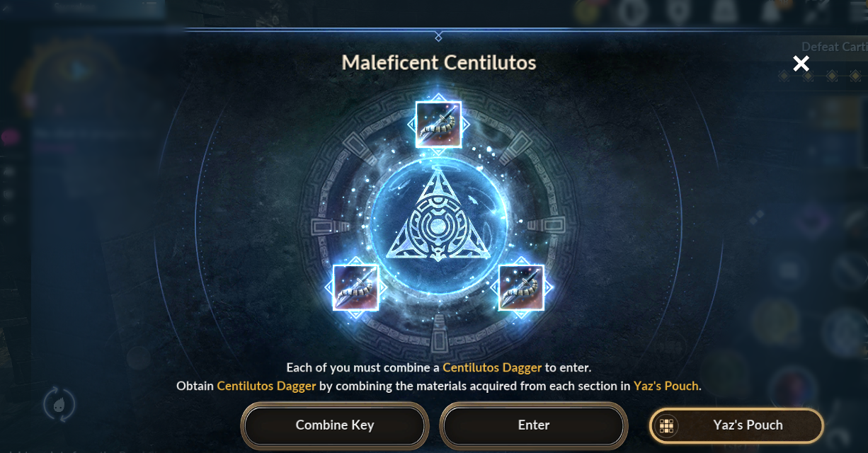Click the Combine Key button
The width and height of the screenshot is (868, 453).
pyautogui.click(x=335, y=425)
